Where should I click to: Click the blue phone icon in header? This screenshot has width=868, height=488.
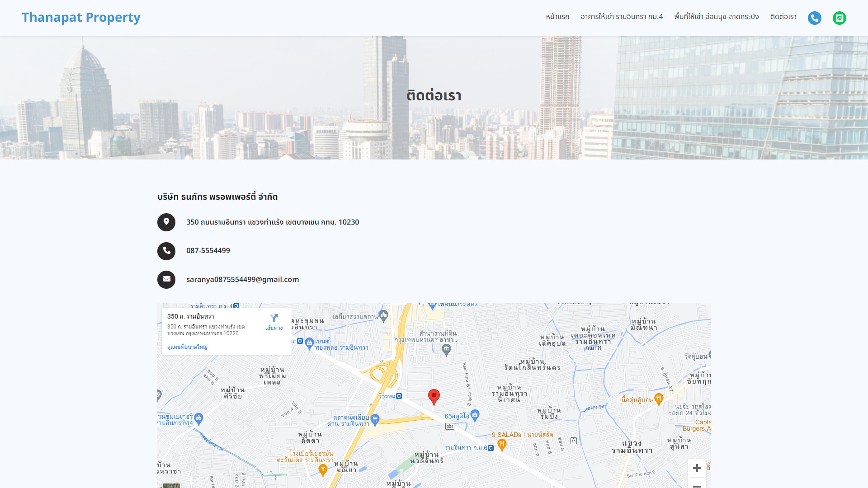(814, 18)
